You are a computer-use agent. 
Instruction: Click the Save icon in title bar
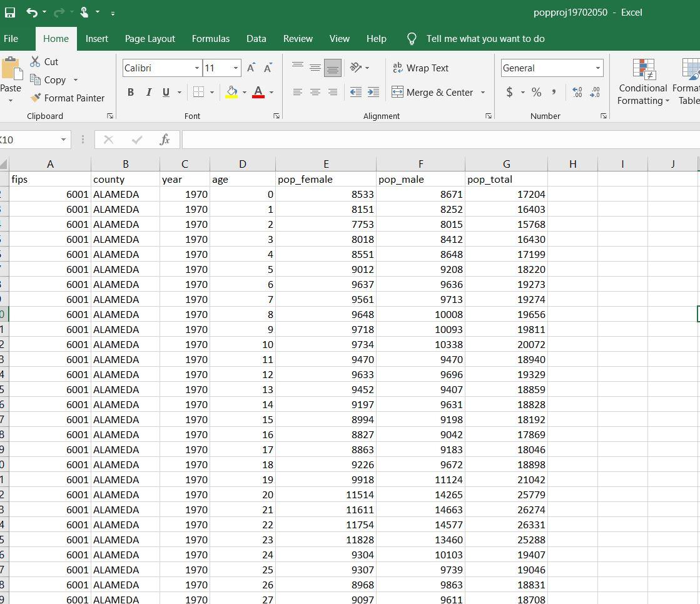(x=10, y=13)
